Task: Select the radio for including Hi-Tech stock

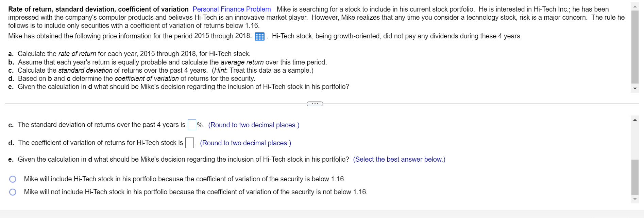Action: pos(13,179)
